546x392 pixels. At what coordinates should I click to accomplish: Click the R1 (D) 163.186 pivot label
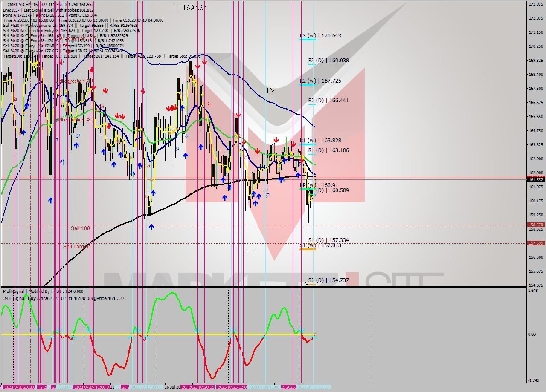point(328,150)
